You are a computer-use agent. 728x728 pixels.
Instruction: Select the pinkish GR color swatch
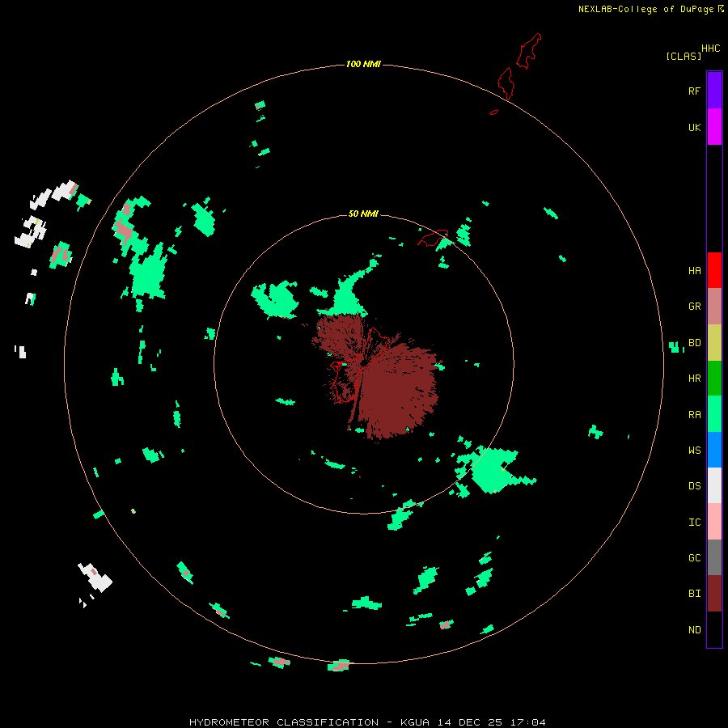coord(714,307)
